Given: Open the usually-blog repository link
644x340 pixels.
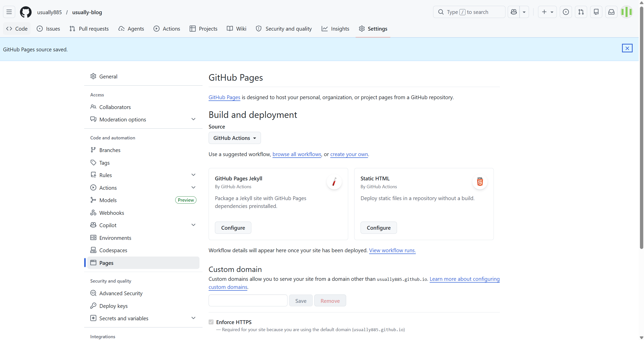Looking at the screenshot, I should click(x=87, y=12).
